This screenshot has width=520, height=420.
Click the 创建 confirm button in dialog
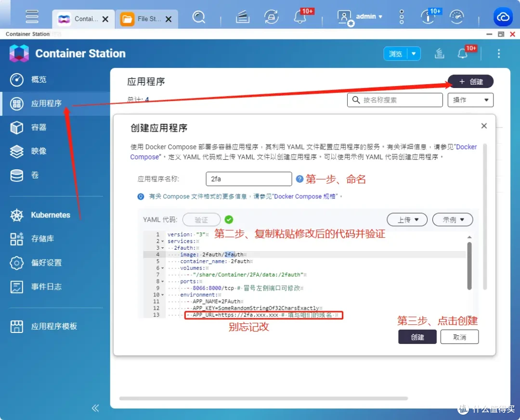click(x=417, y=337)
